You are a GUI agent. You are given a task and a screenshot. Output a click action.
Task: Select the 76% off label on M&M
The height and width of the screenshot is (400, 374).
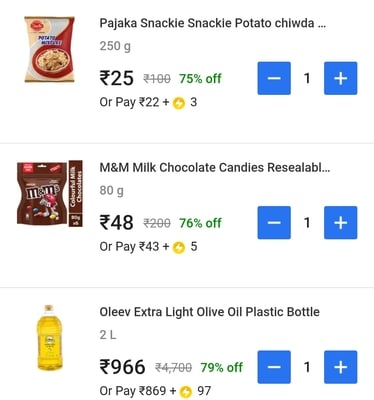pyautogui.click(x=200, y=223)
